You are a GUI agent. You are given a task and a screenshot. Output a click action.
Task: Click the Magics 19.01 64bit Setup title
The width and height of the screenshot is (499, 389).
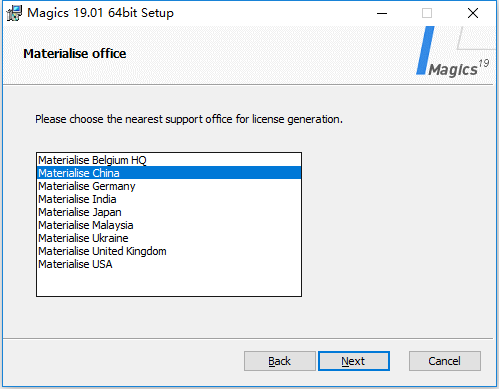point(100,13)
